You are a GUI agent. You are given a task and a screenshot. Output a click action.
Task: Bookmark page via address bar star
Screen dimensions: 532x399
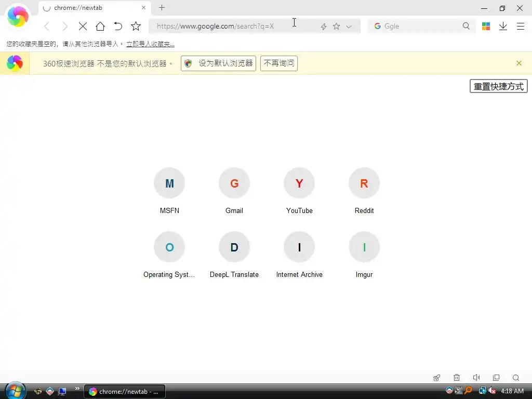coord(336,26)
